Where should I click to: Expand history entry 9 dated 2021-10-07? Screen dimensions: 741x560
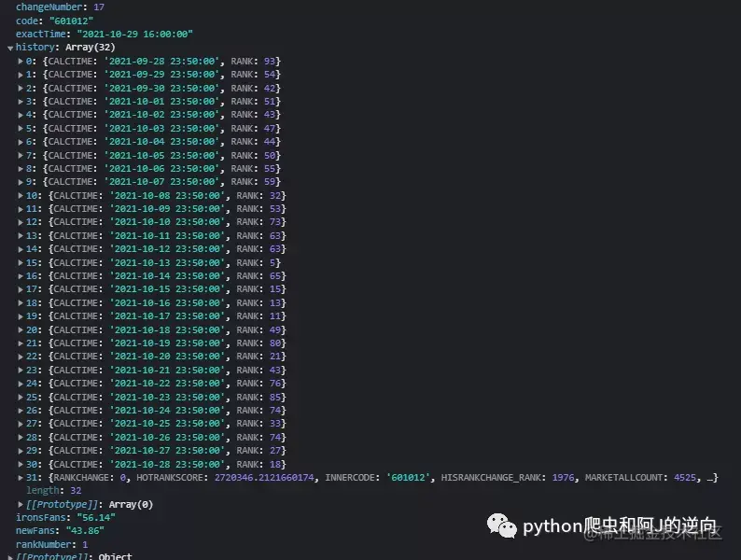(x=21, y=182)
